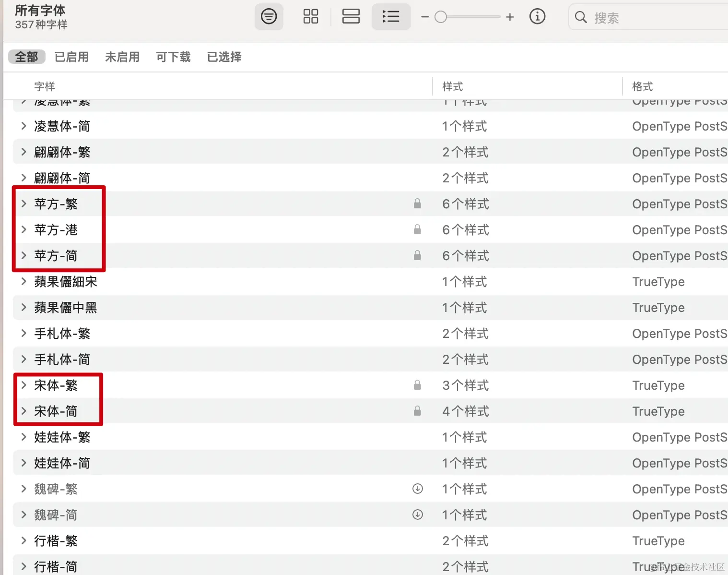The width and height of the screenshot is (728, 575).
Task: Select list view icon
Action: click(391, 17)
